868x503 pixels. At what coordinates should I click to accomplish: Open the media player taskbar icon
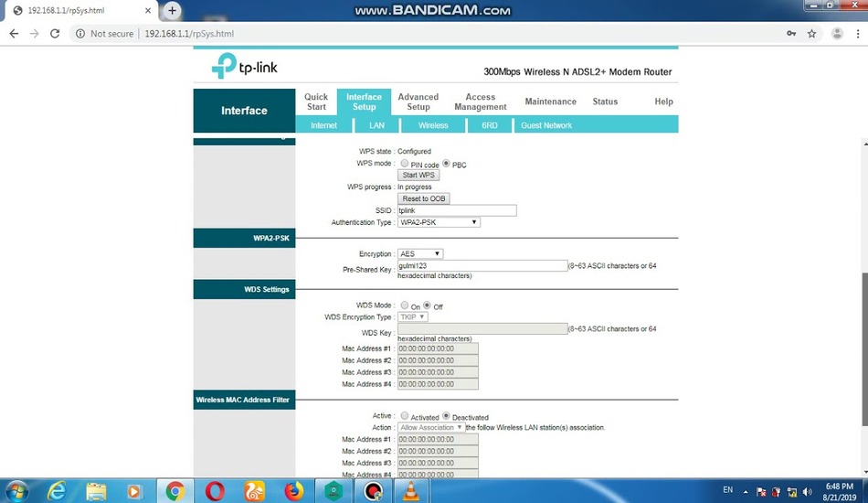(134, 491)
